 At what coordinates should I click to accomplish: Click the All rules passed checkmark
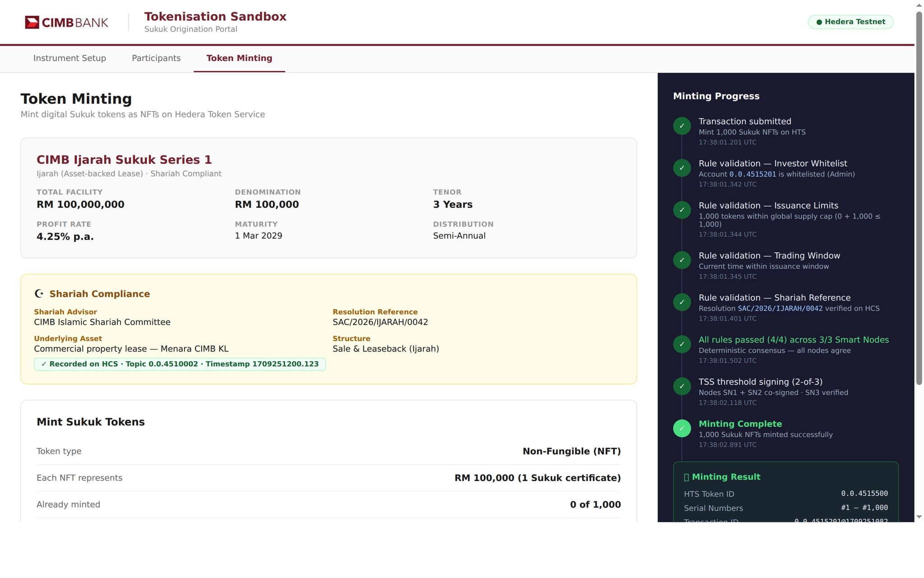(x=682, y=344)
